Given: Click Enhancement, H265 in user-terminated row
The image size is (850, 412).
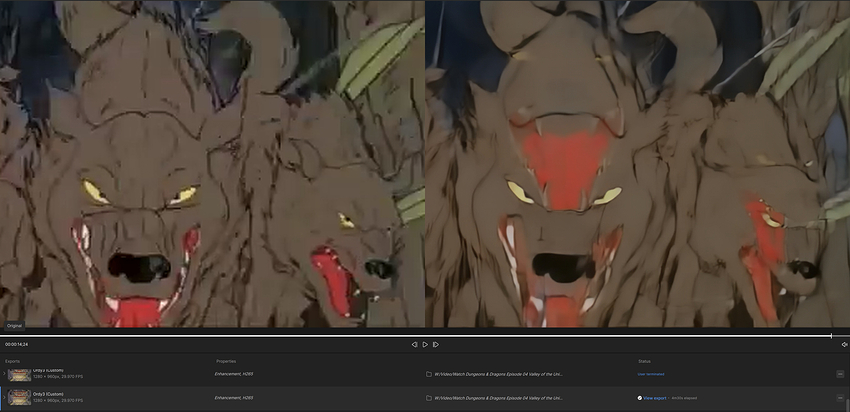Looking at the screenshot, I should click(234, 374).
